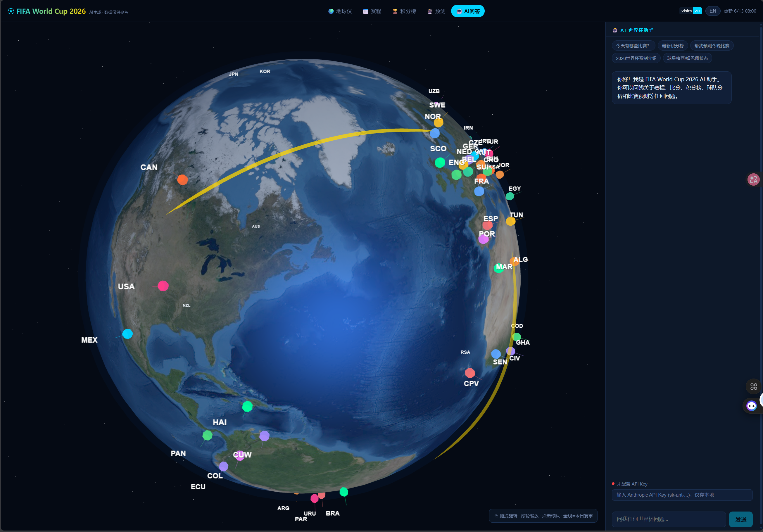
Task: Select the green GHA marker on the globe
Action: pyautogui.click(x=517, y=337)
